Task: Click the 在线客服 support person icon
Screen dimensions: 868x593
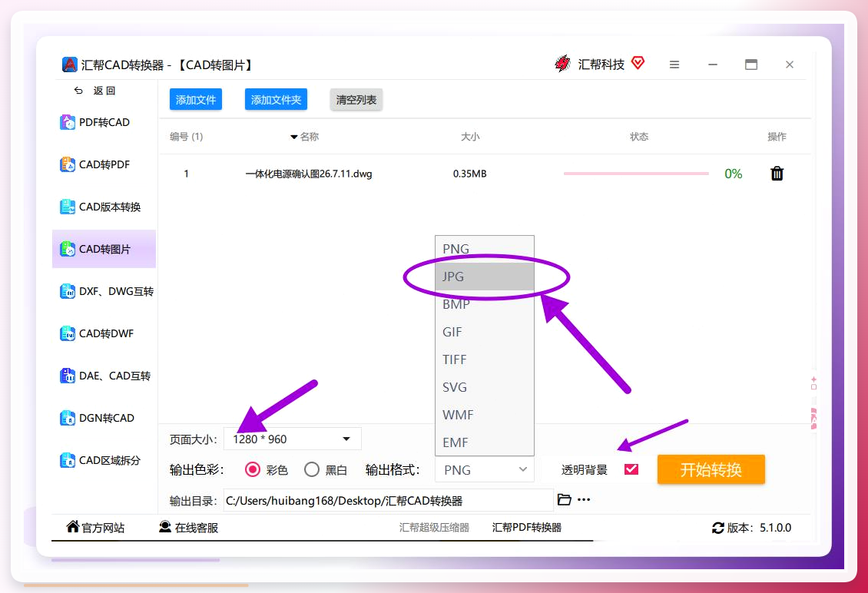Action: point(165,527)
